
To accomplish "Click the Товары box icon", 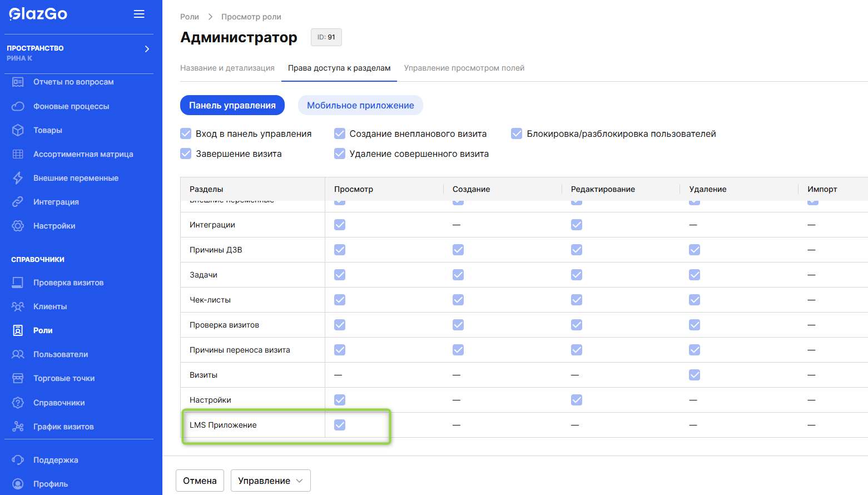I will coord(18,130).
